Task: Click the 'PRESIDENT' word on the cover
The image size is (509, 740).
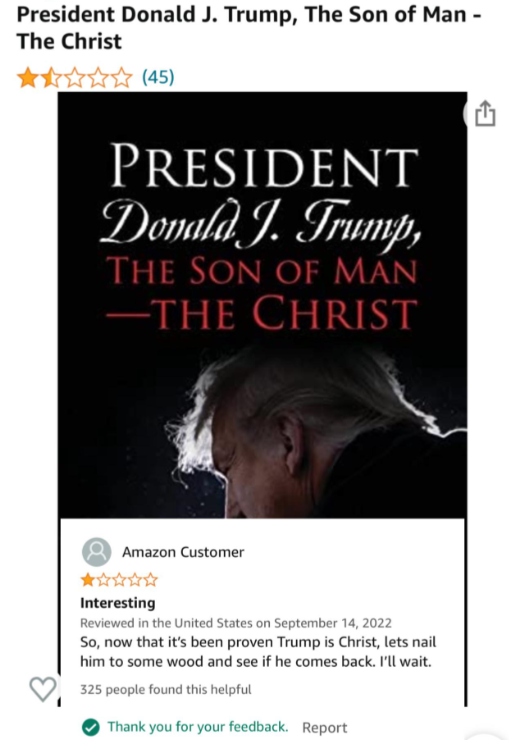Action: point(264,165)
